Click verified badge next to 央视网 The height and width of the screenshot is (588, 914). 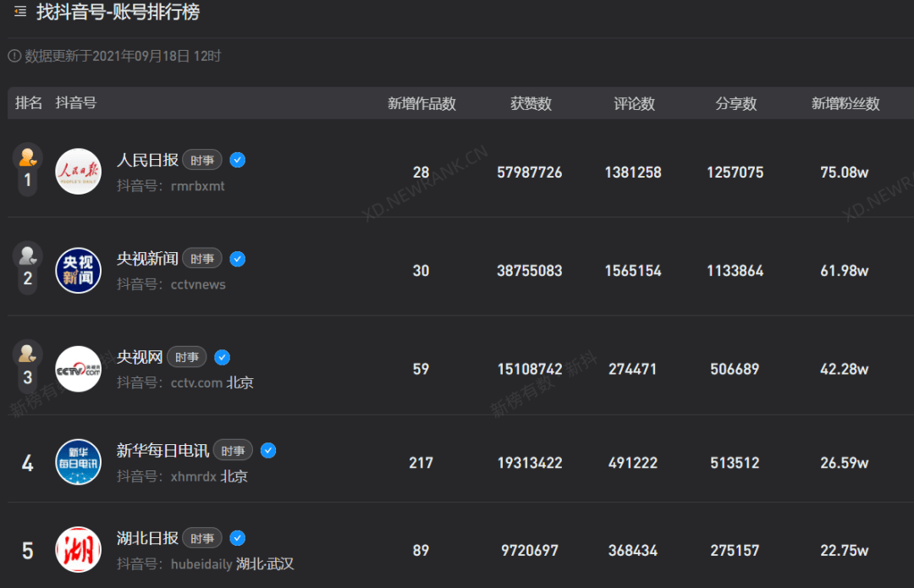click(222, 357)
